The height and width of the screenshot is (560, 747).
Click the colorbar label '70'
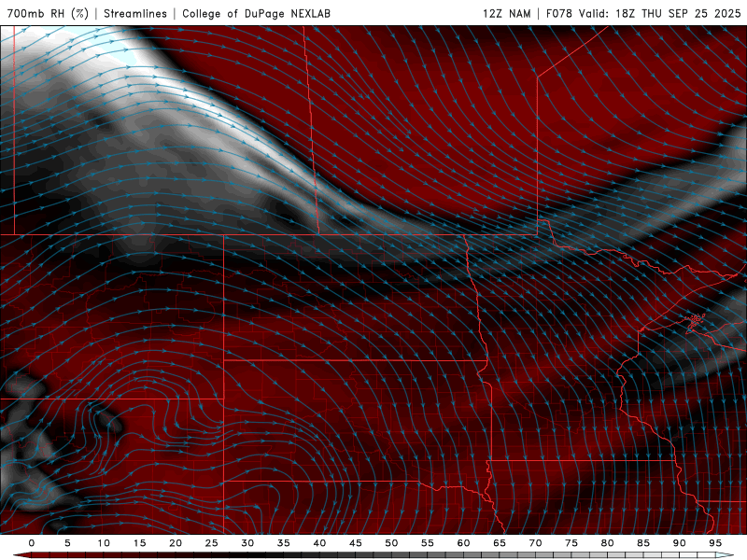[535, 543]
